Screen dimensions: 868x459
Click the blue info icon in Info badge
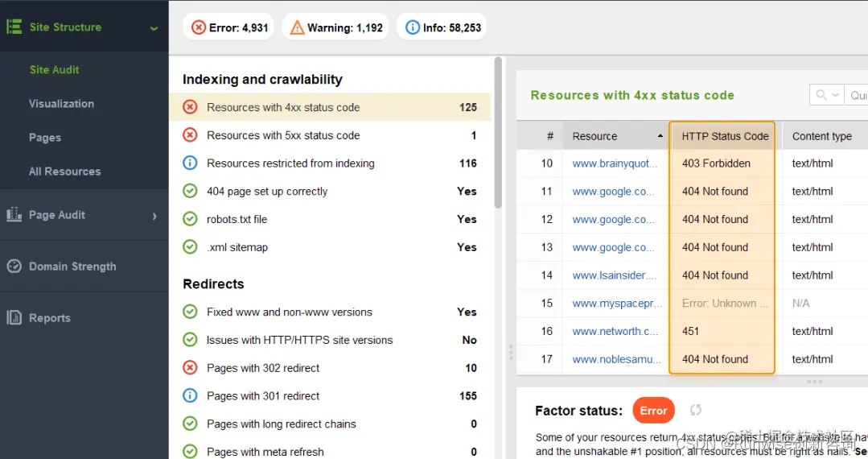point(413,27)
